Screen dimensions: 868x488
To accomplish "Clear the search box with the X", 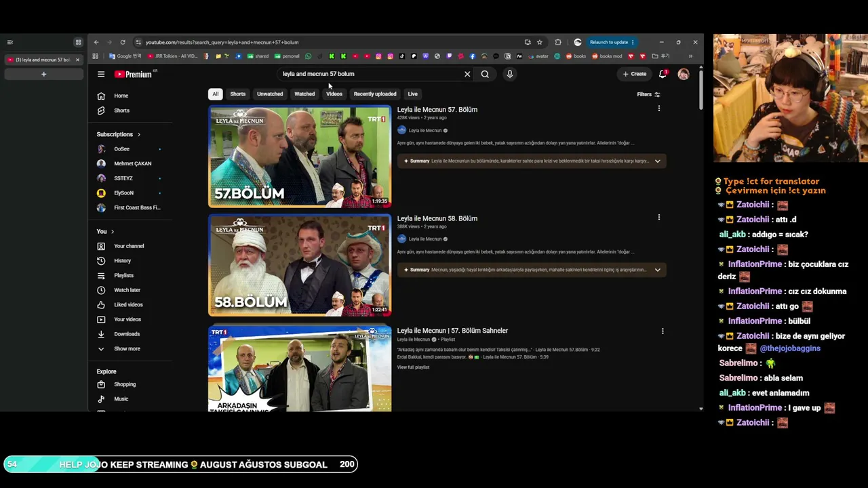I will click(x=467, y=74).
